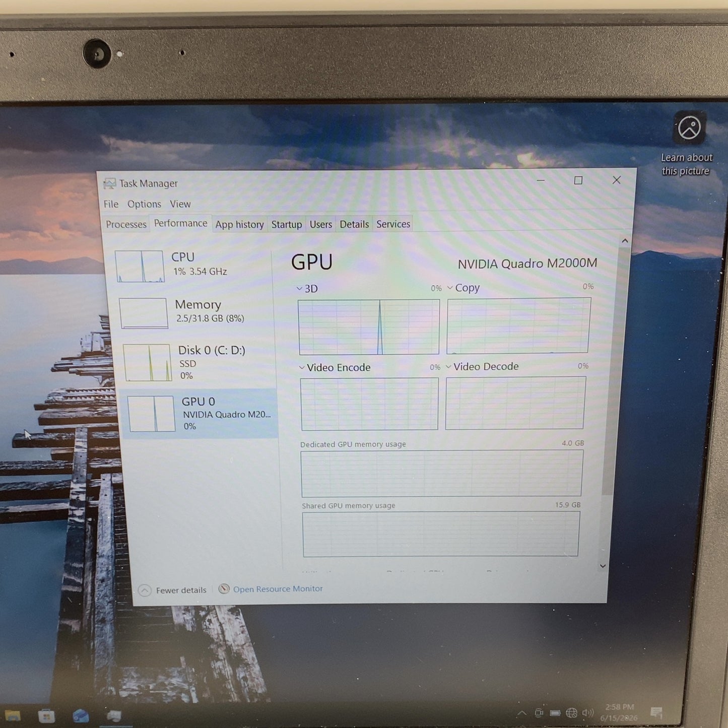This screenshot has width=728, height=728.
Task: Maximize the Task Manager window
Action: tap(578, 180)
